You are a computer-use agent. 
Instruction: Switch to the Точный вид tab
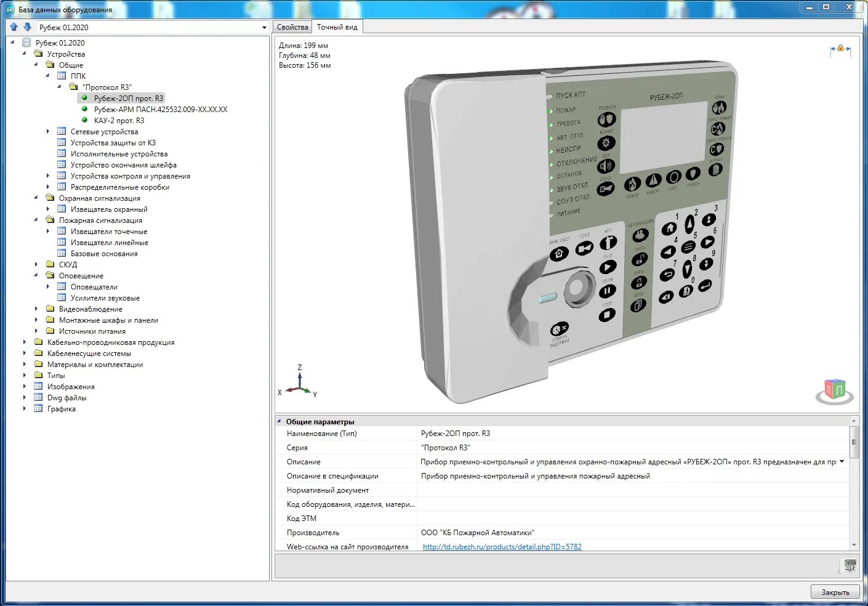pyautogui.click(x=337, y=27)
